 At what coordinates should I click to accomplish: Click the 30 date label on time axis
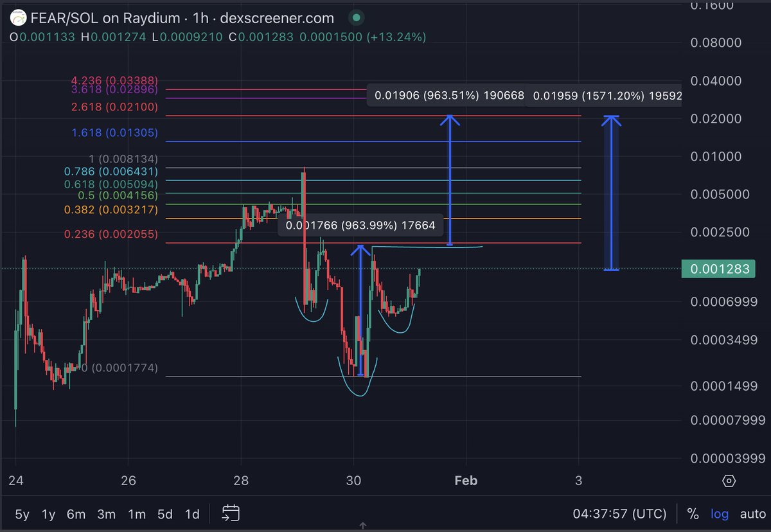click(x=353, y=481)
